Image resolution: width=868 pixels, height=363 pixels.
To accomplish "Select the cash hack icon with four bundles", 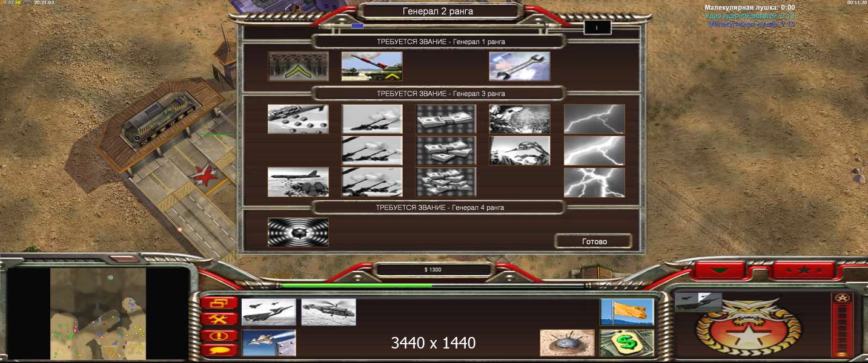I will (446, 151).
